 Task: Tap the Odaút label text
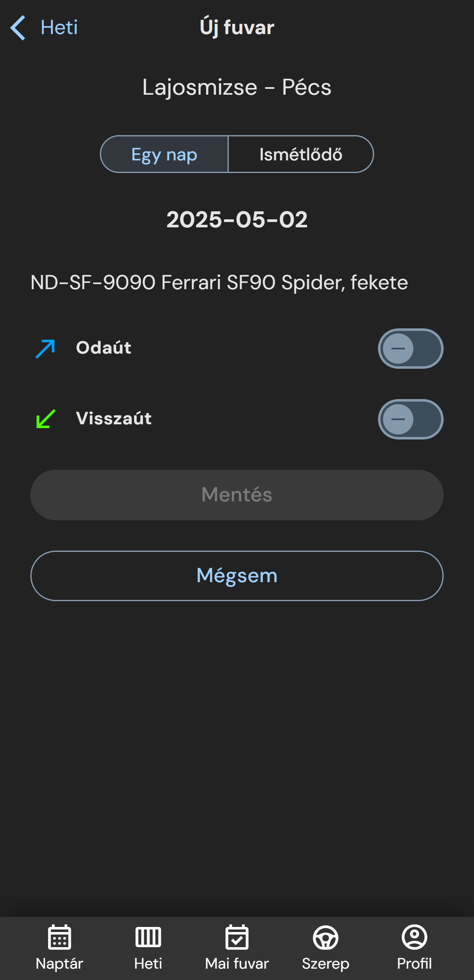pos(104,348)
